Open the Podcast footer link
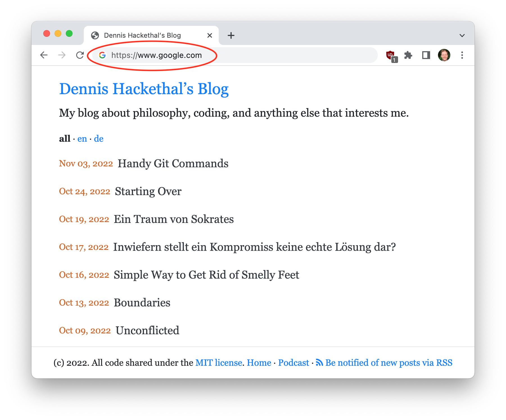Viewport: 506px width, 420px height. [x=293, y=363]
